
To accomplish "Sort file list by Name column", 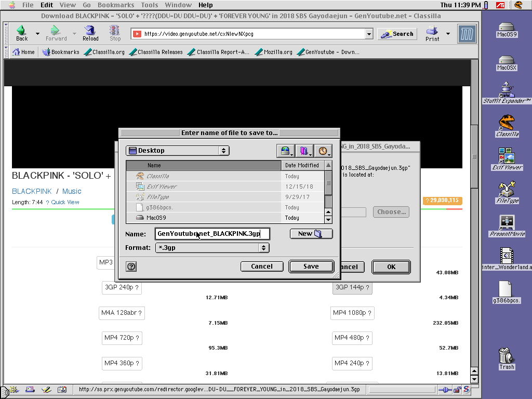I will (x=203, y=165).
